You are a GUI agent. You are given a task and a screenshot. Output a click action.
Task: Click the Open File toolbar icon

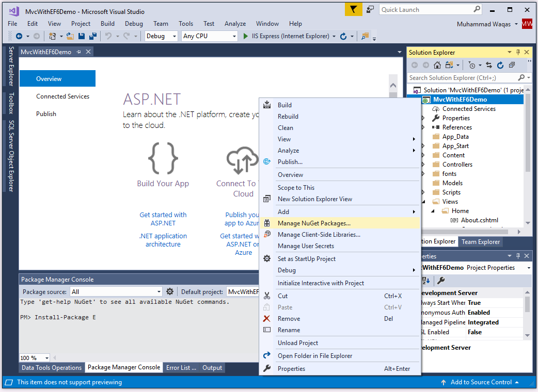click(x=70, y=36)
